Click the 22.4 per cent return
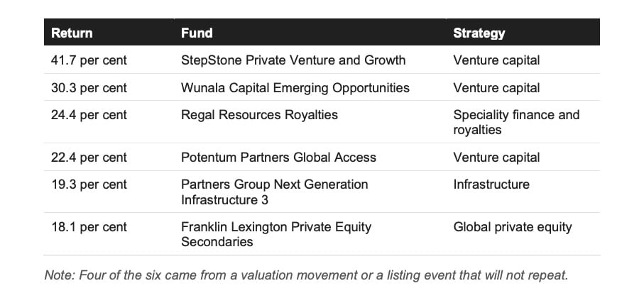 tap(89, 158)
